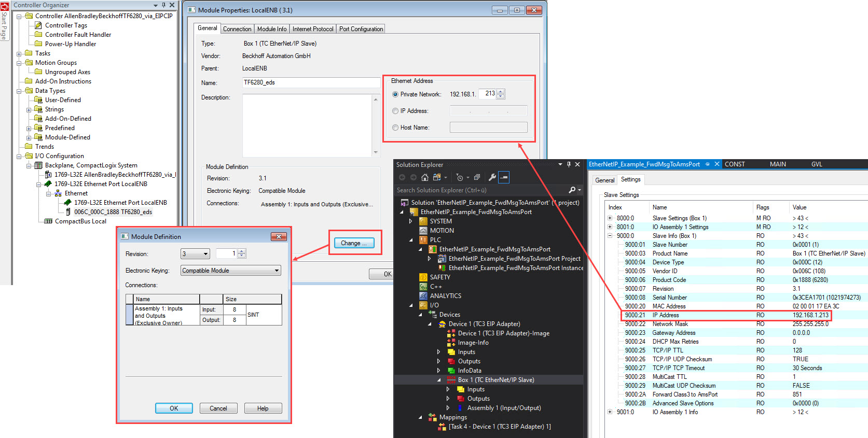This screenshot has width=868, height=438.
Task: Switch to Connection tab in Module Properties
Action: tap(237, 29)
